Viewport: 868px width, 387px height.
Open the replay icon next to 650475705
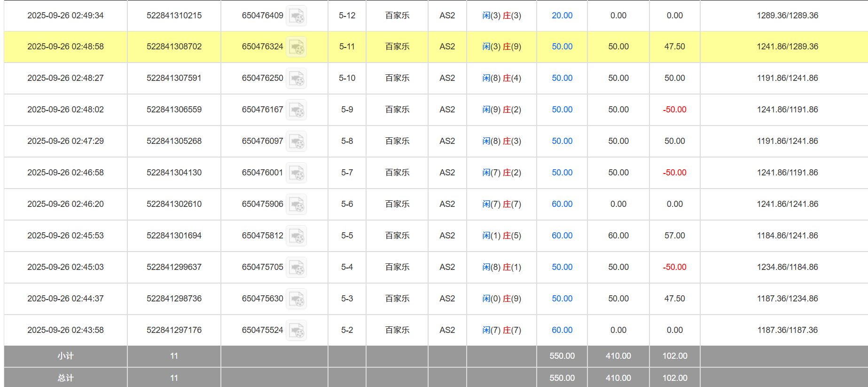click(x=297, y=268)
